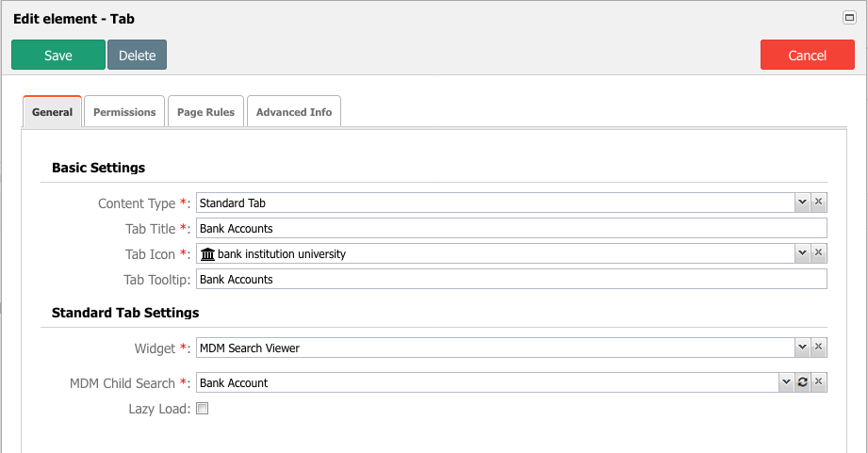868x453 pixels.
Task: Delete this tab element
Action: click(x=137, y=55)
